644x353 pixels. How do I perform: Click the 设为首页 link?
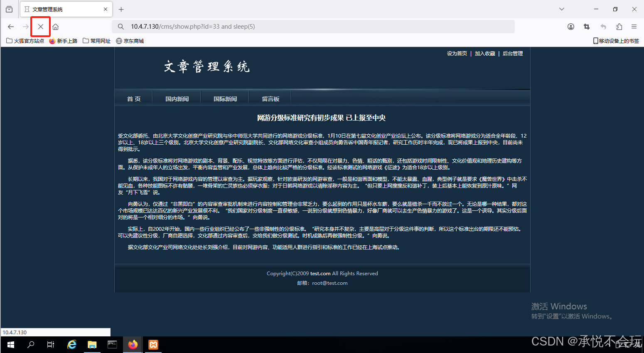point(457,54)
